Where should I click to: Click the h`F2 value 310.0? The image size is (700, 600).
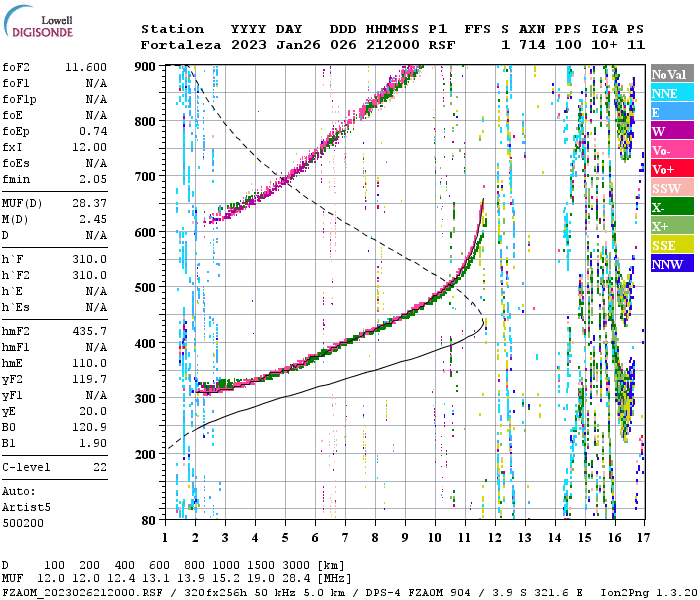click(x=90, y=275)
